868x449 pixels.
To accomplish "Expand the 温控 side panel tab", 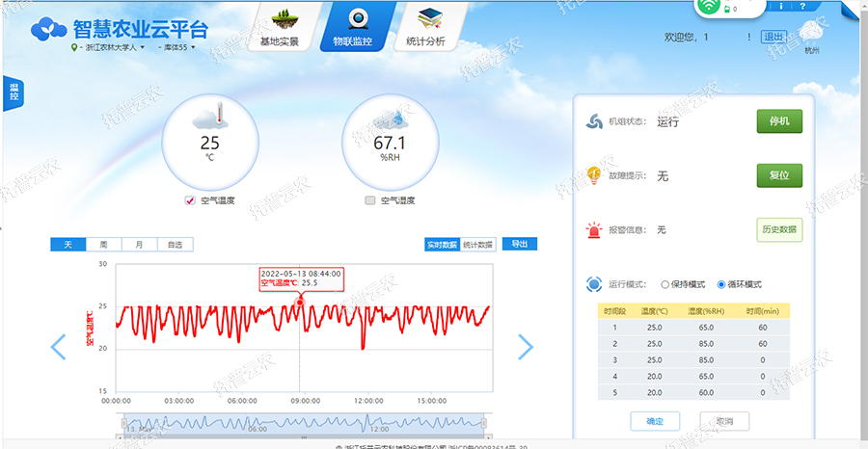I will tap(14, 93).
